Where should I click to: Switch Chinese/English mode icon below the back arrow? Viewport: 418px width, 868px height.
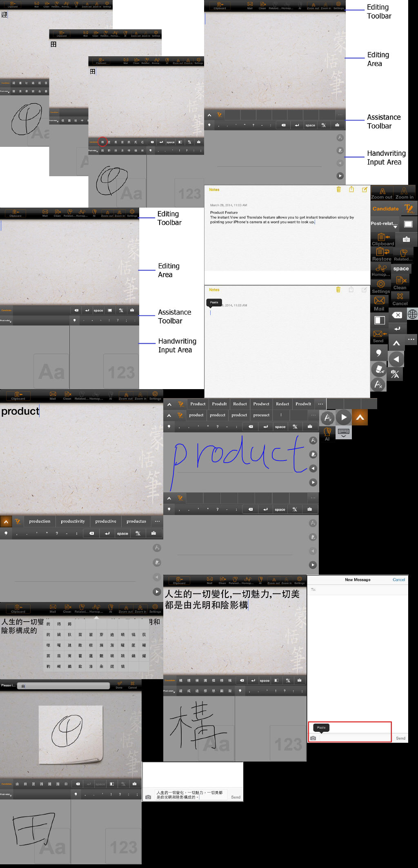pos(395,374)
